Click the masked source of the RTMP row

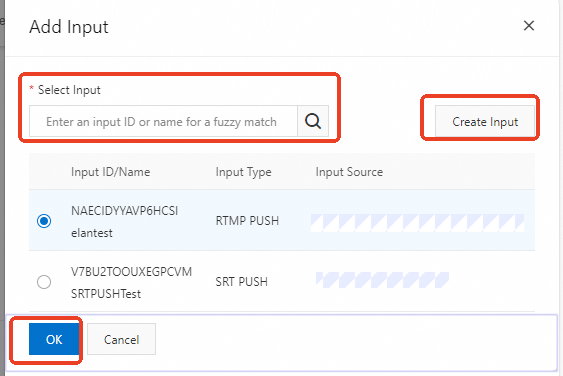[417, 223]
